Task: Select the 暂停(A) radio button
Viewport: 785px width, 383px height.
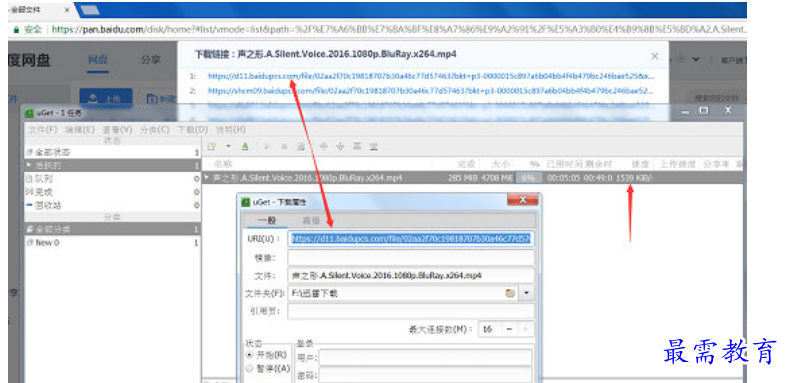Action: tap(250, 368)
